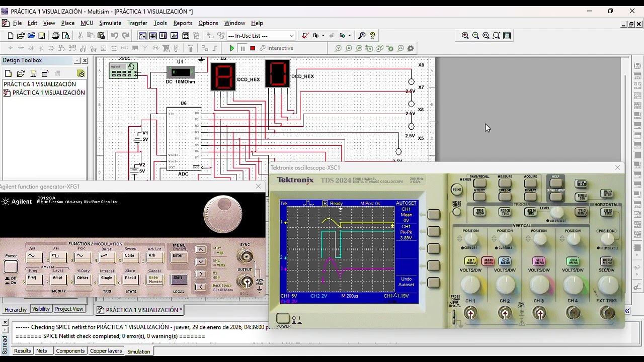
Task: Click the up arrow on Agilent generator
Action: (x=200, y=250)
